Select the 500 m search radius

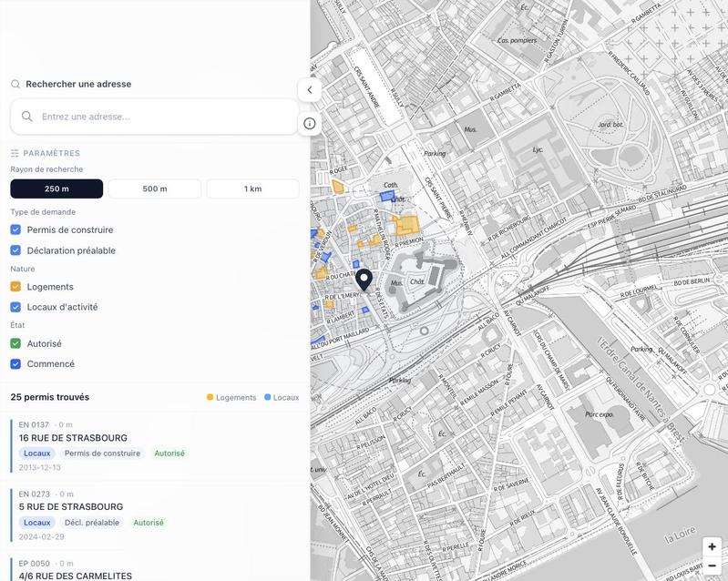point(155,189)
